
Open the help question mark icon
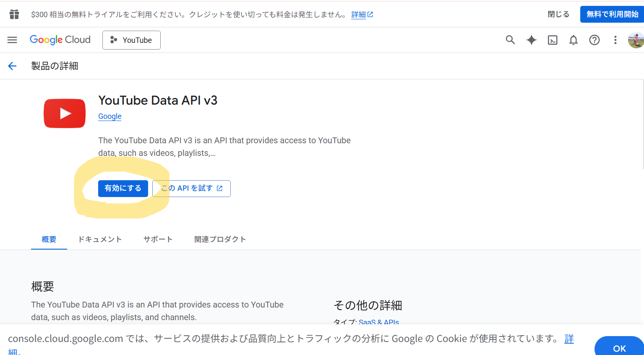pyautogui.click(x=594, y=40)
